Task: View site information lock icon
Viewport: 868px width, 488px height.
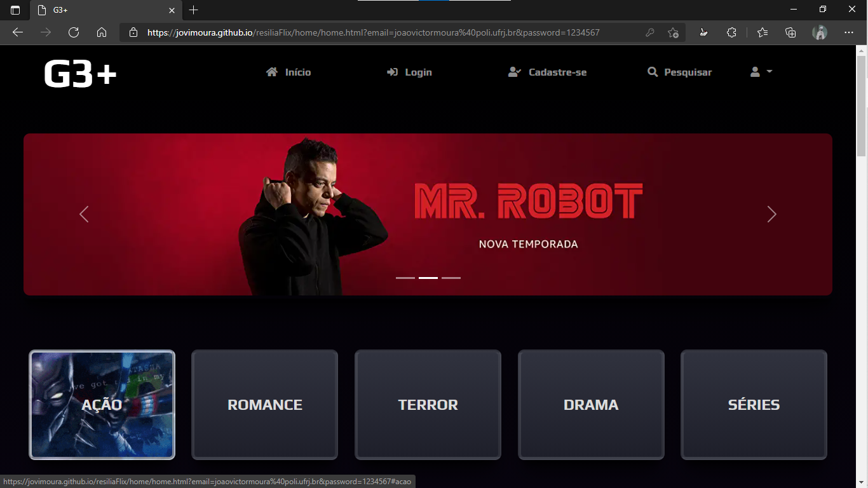Action: coord(133,32)
